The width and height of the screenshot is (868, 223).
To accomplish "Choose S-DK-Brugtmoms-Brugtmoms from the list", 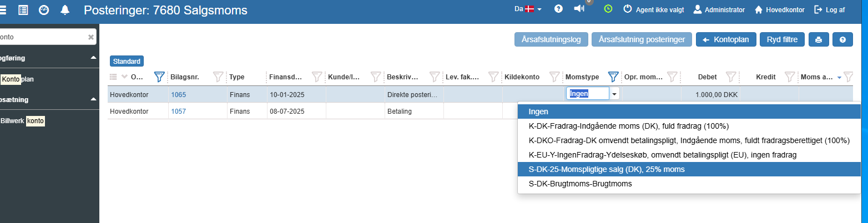I will (x=581, y=184).
